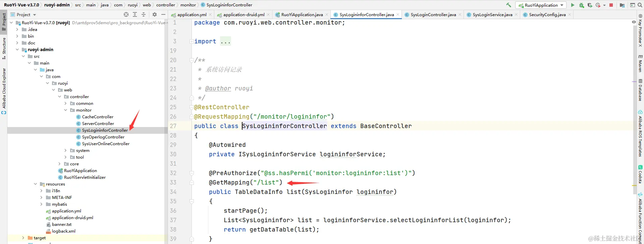The image size is (644, 244).
Task: Open Project Structure icon in toolbar
Action: tap(622, 5)
